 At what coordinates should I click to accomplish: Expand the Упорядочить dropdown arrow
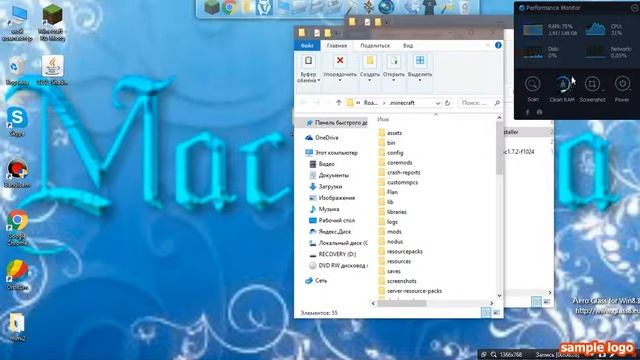pos(340,80)
